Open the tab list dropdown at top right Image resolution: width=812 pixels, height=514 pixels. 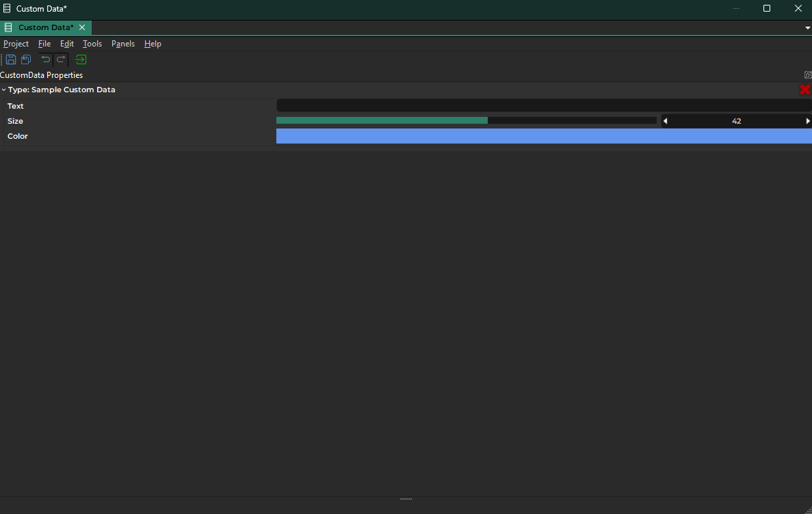tap(807, 28)
